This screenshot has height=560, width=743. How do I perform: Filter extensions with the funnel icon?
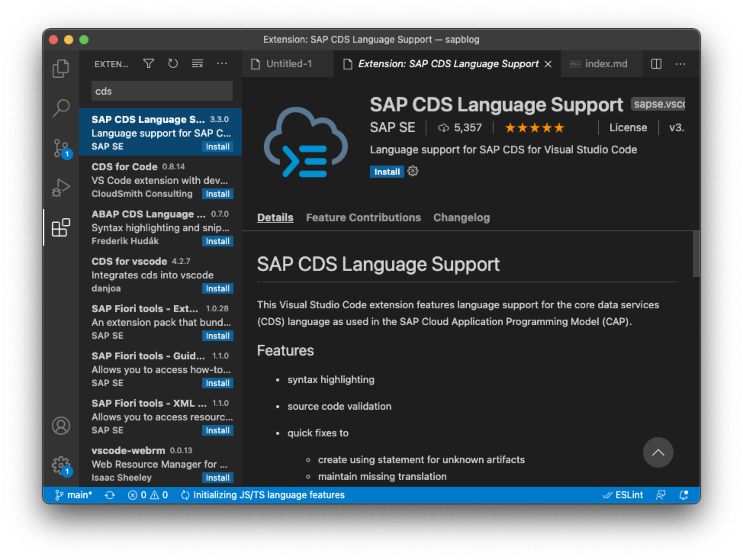(149, 64)
